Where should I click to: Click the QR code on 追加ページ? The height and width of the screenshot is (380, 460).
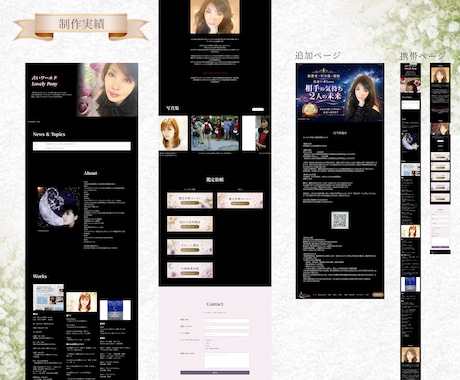pos(340,220)
